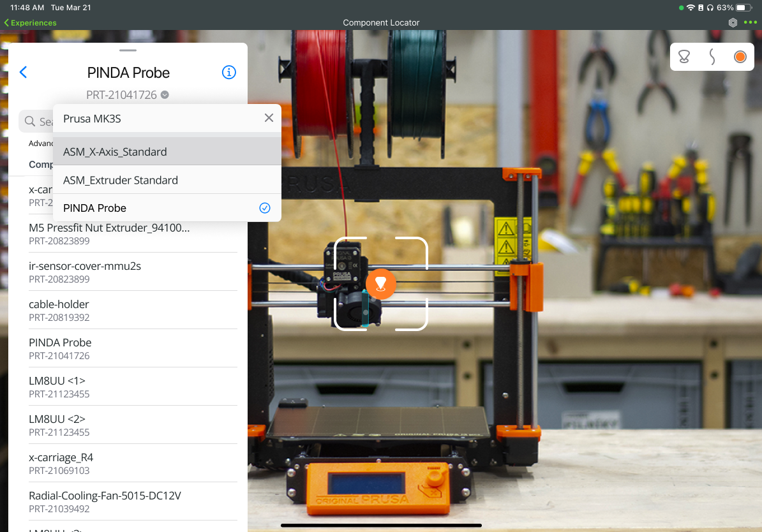
Task: Tap the panel grabber handle at top
Action: 128,50
